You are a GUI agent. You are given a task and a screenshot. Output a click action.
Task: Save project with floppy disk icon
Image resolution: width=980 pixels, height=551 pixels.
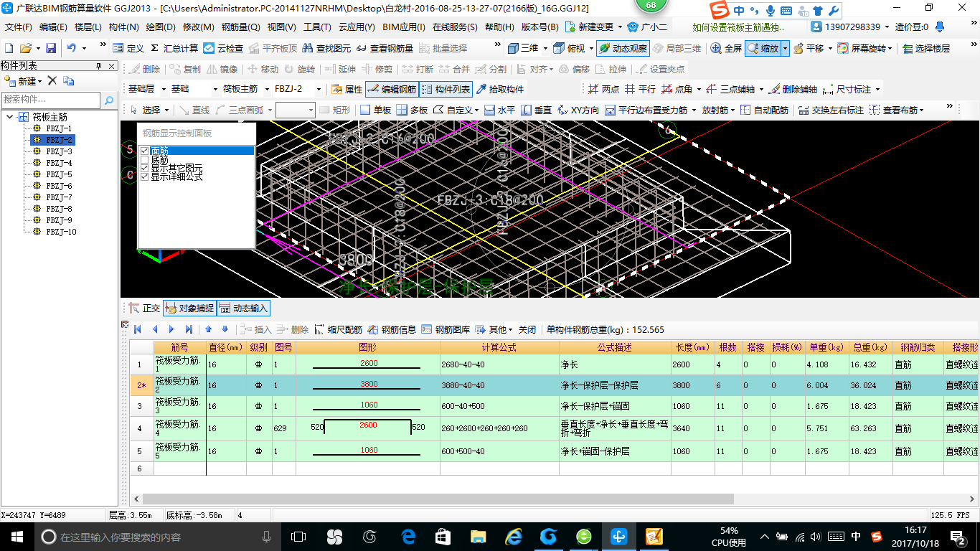pos(51,48)
